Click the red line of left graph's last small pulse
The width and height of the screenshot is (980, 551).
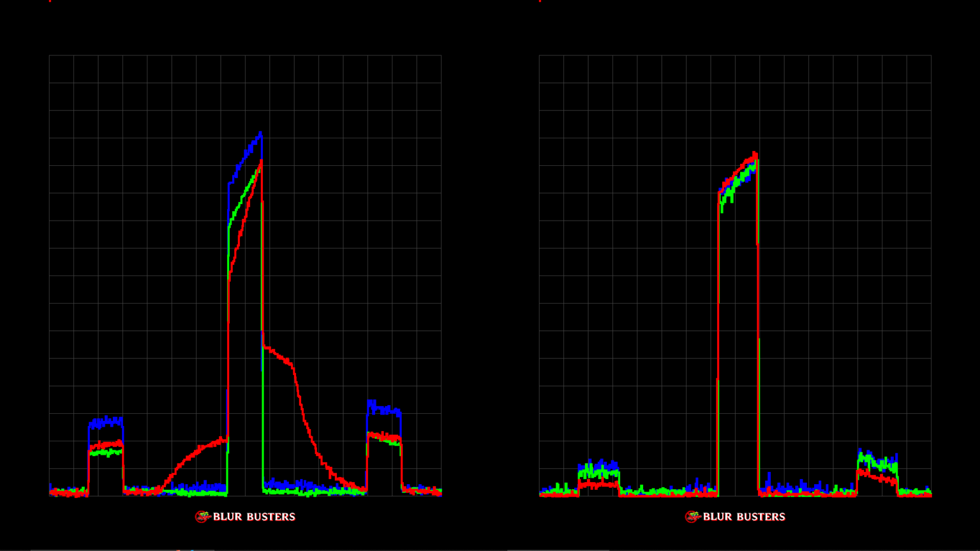[383, 437]
